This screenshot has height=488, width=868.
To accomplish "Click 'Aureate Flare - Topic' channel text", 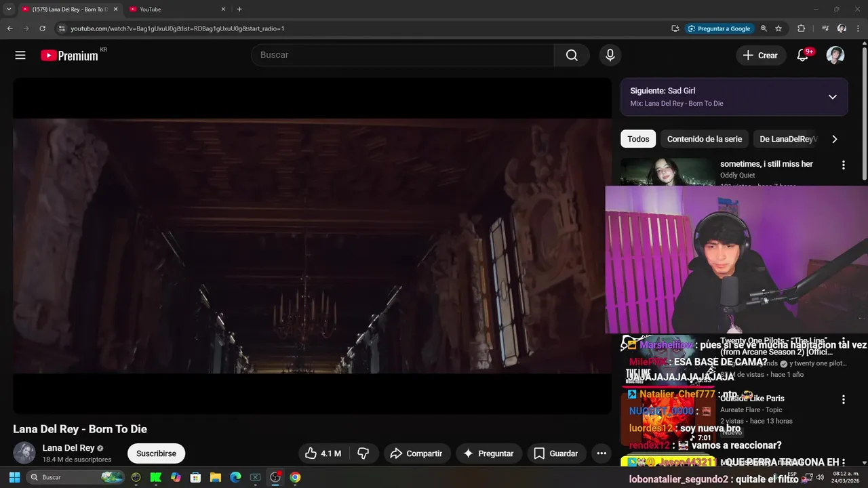I will point(751,410).
